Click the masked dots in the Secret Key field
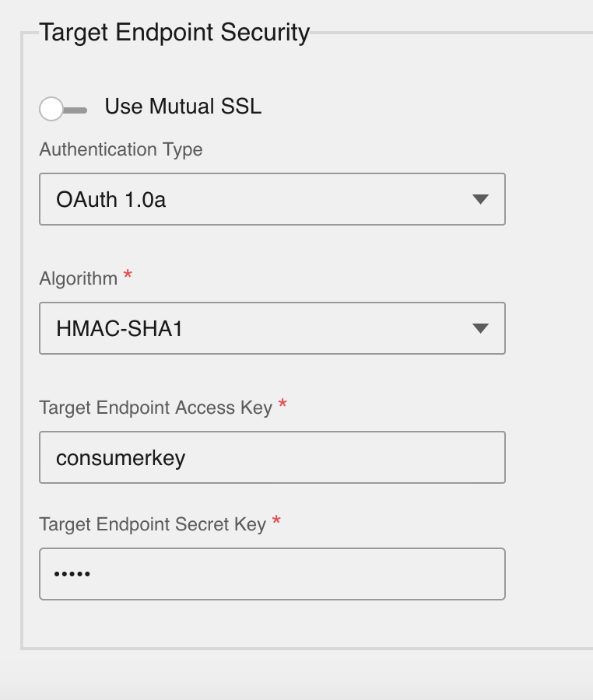This screenshot has height=700, width=593. (x=72, y=575)
